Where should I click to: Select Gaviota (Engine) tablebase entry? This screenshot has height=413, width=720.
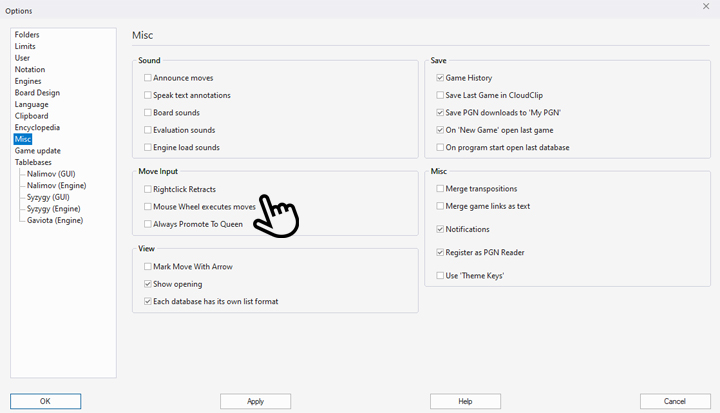(57, 220)
